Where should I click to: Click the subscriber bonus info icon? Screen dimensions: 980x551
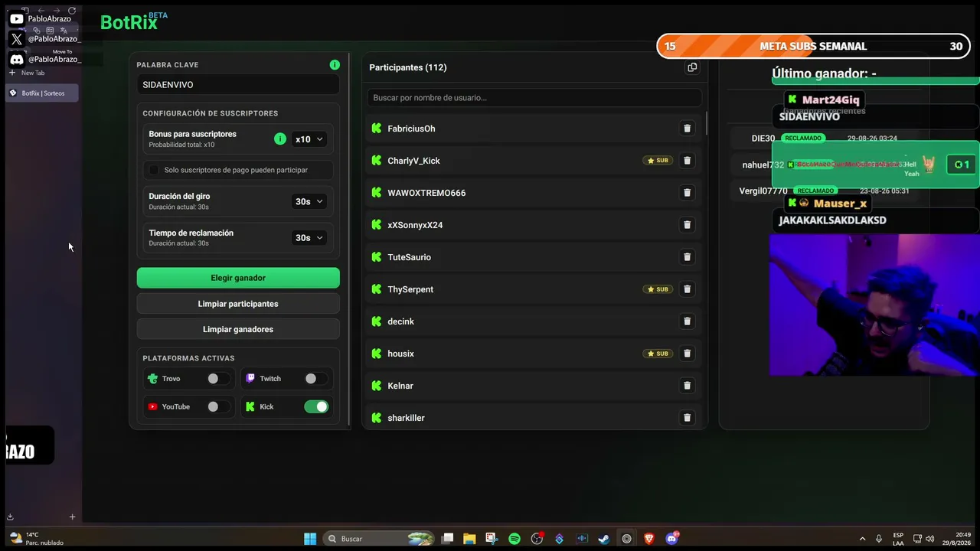(x=280, y=139)
